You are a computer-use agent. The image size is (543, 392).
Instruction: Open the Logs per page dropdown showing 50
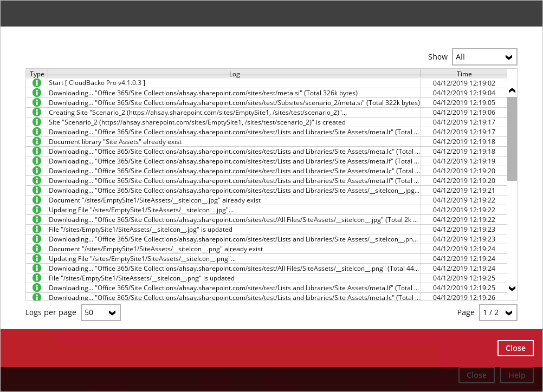pyautogui.click(x=100, y=312)
